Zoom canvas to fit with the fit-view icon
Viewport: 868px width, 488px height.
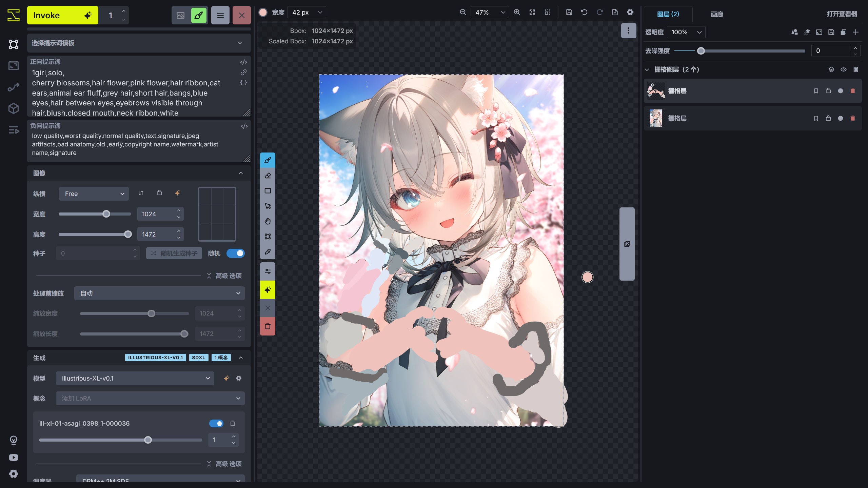coord(532,12)
